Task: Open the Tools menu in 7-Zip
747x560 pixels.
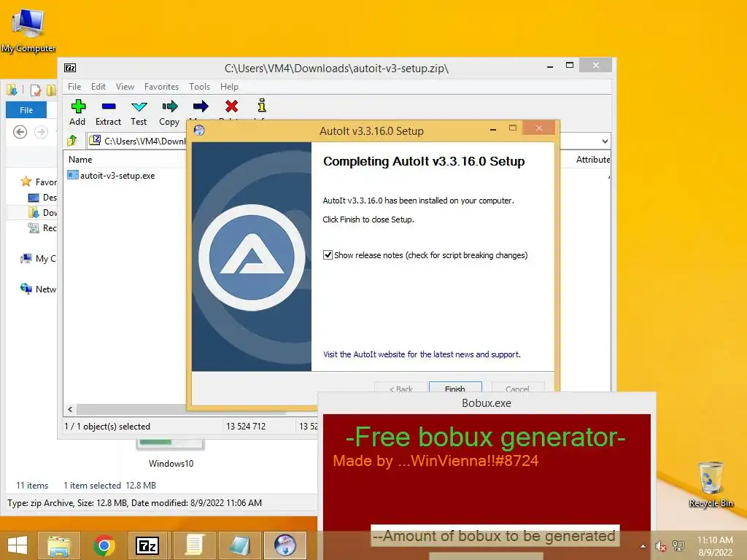Action: coord(199,87)
